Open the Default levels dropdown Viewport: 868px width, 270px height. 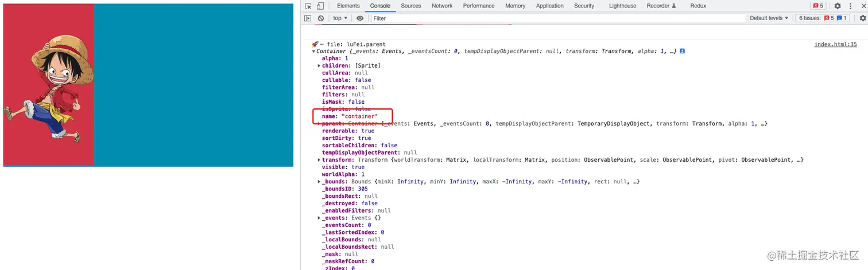point(769,18)
